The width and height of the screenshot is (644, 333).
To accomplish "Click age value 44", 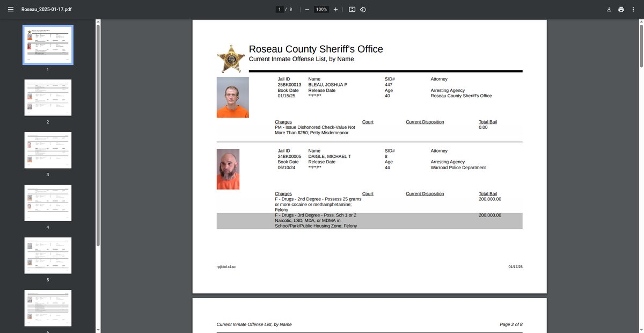I will click(387, 167).
